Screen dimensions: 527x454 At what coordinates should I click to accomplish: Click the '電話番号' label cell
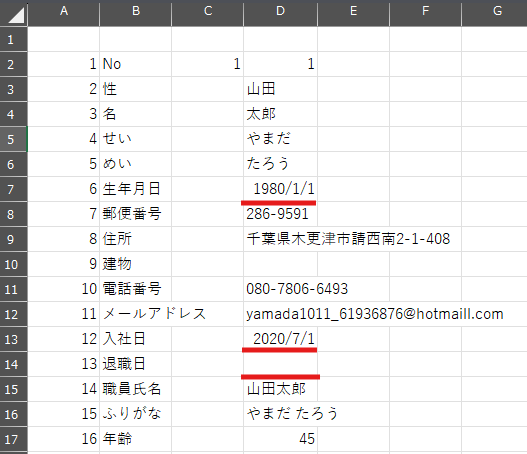tap(136, 289)
